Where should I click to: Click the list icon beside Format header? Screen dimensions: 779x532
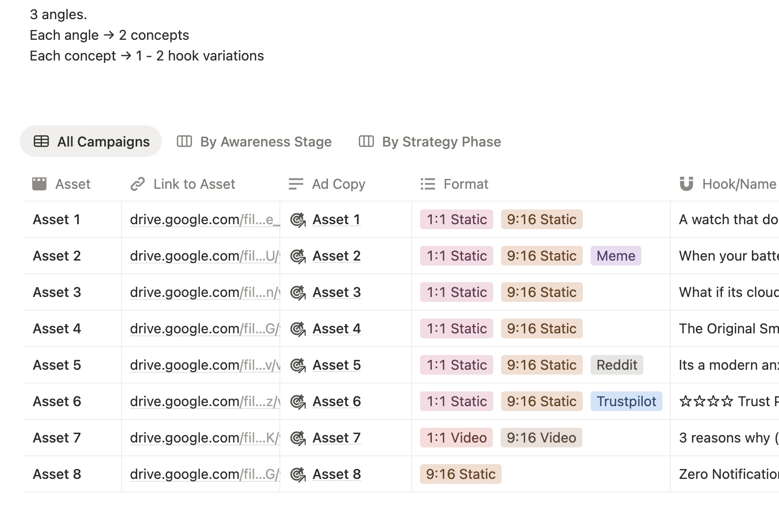pyautogui.click(x=428, y=184)
